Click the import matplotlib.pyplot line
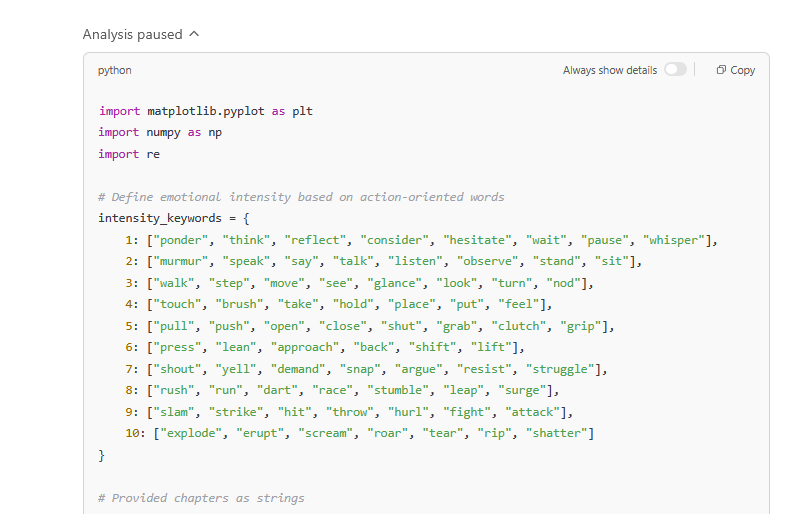 205,111
